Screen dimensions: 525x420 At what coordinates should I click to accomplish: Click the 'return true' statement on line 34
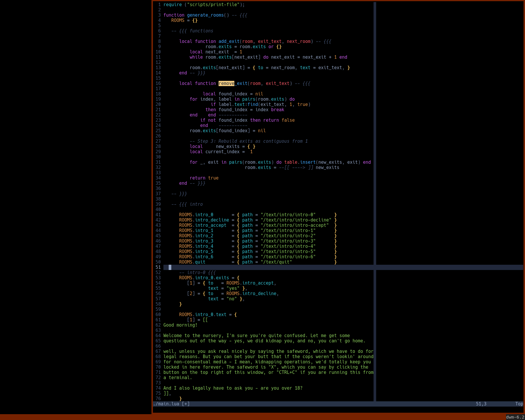click(x=204, y=178)
